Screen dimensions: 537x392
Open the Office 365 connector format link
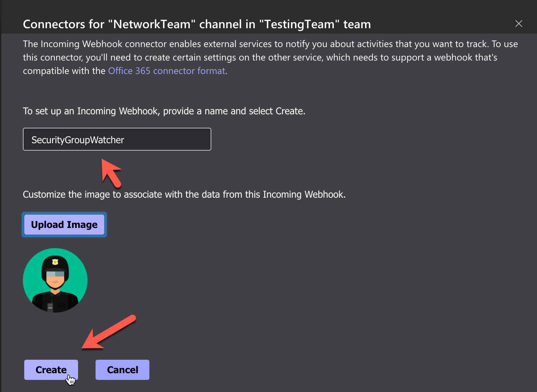(167, 71)
